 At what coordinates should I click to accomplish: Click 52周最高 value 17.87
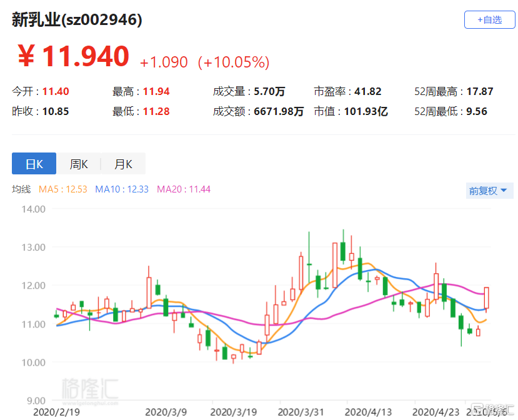click(480, 91)
